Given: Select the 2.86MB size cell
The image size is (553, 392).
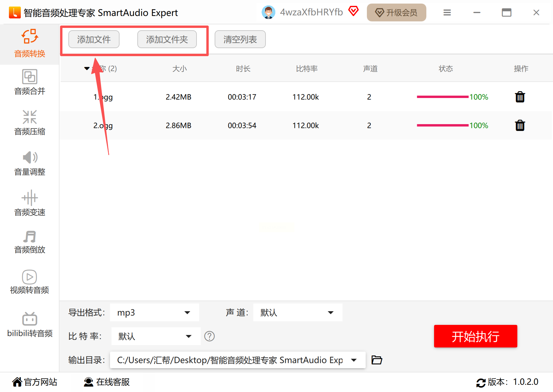Looking at the screenshot, I should point(178,125).
